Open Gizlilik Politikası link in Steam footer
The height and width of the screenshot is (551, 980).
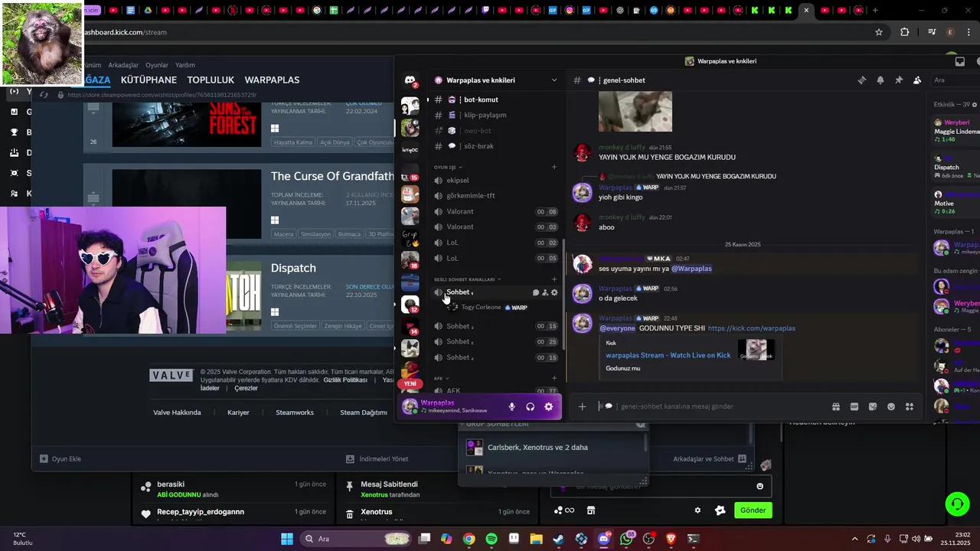[x=345, y=380]
